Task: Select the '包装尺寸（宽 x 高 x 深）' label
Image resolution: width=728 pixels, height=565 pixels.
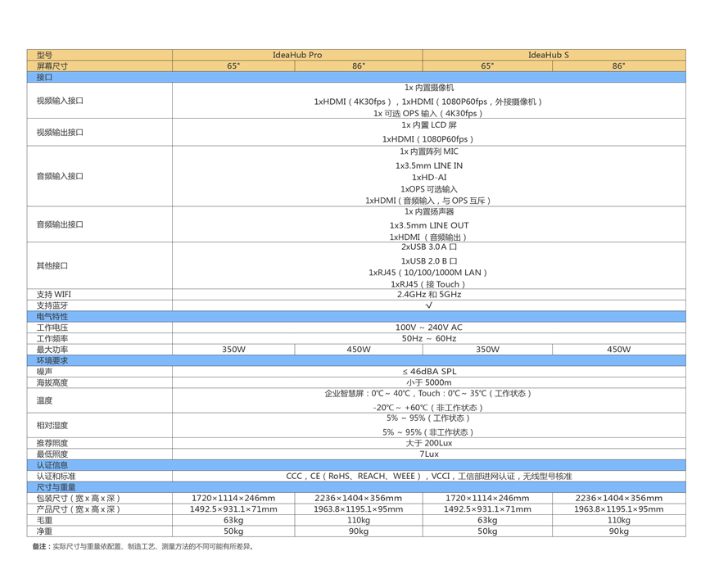Action: (79, 498)
